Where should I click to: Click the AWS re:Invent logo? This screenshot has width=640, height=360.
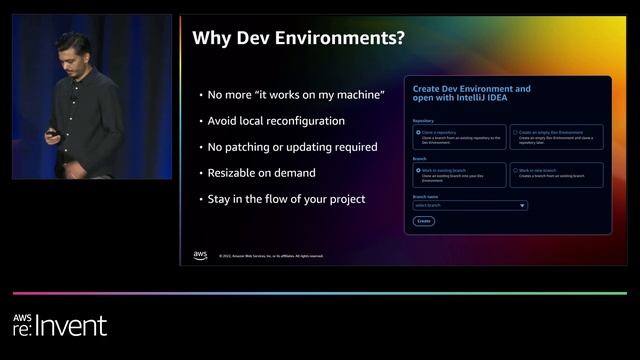coord(60,325)
